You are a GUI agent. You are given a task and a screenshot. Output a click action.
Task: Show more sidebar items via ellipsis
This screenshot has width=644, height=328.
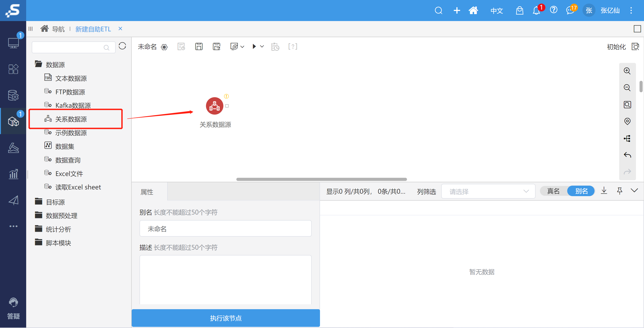[x=13, y=226]
